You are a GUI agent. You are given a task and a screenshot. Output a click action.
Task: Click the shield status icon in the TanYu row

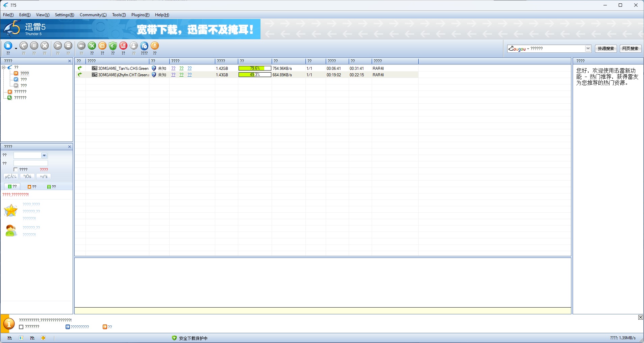click(x=154, y=68)
